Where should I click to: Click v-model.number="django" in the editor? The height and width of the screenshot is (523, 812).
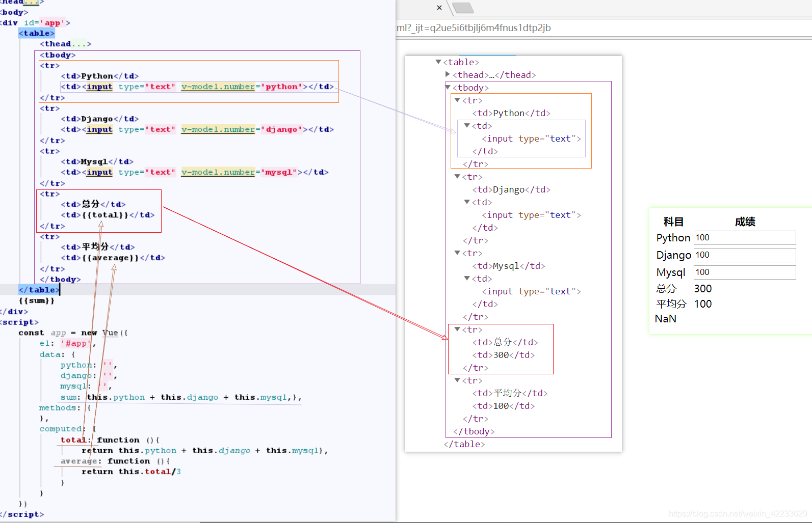[x=242, y=129]
